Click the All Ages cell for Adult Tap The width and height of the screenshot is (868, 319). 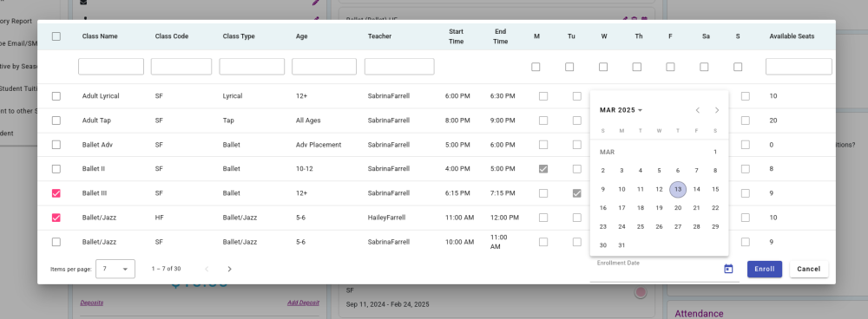point(308,120)
